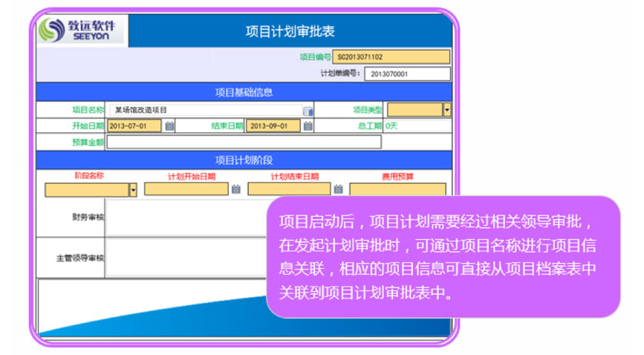Open the calendar icon for 计划结束日期

coord(339,189)
